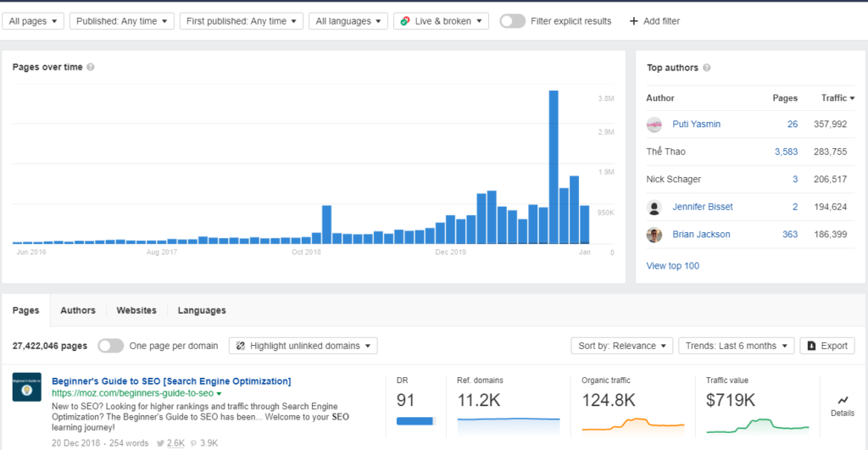Switch to the Pages tab
The height and width of the screenshot is (450, 868).
(x=26, y=310)
